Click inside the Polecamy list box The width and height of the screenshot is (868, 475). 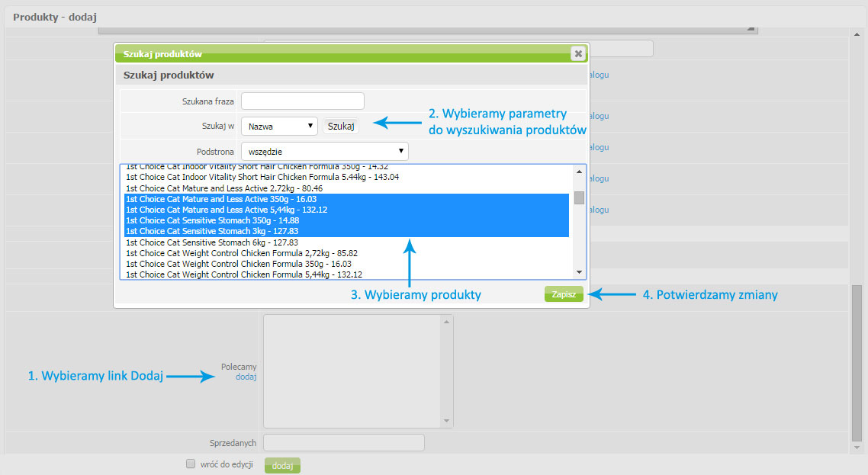[352, 371]
